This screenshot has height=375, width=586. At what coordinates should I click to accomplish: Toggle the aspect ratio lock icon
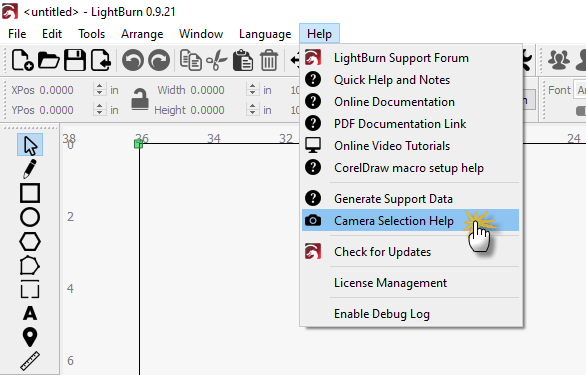pyautogui.click(x=140, y=99)
